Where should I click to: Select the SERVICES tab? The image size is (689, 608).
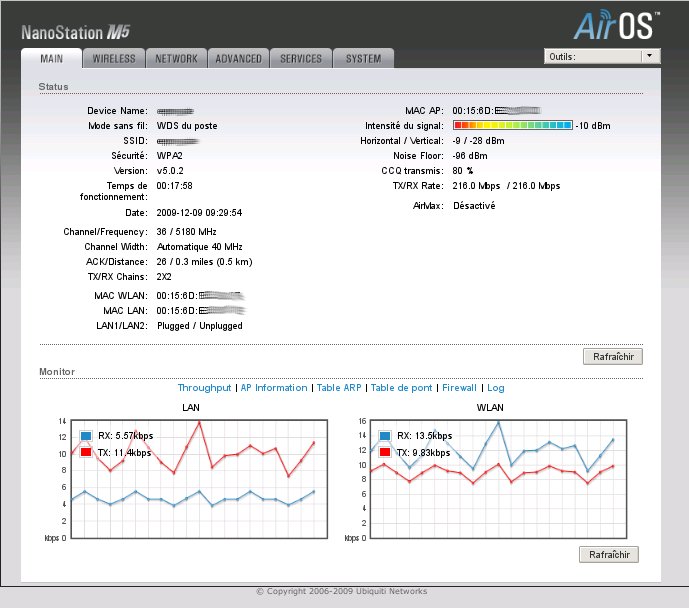click(x=301, y=58)
